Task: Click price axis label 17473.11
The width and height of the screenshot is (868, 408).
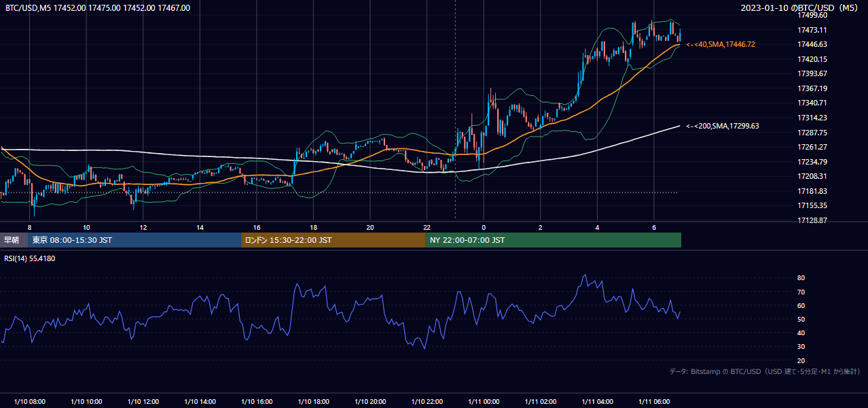Action: point(812,30)
